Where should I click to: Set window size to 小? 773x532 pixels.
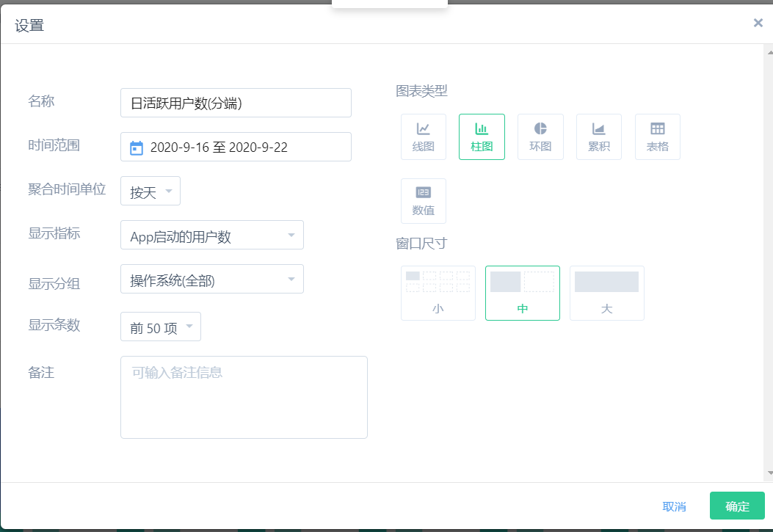click(x=438, y=293)
